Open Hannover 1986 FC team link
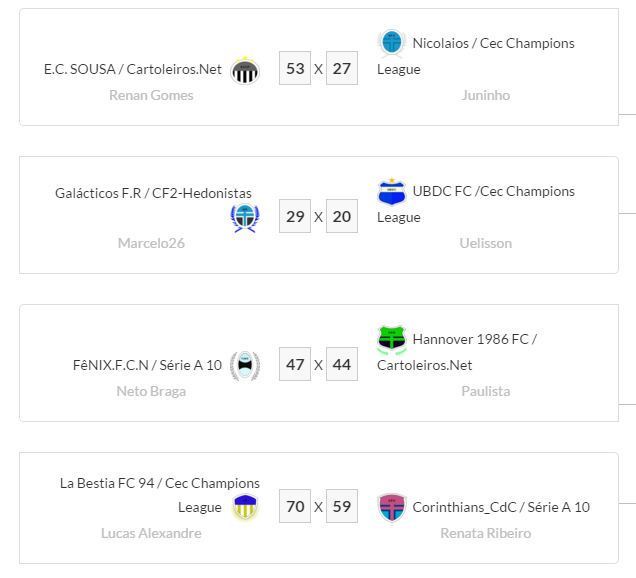Screen dimensions: 636x578 474,339
